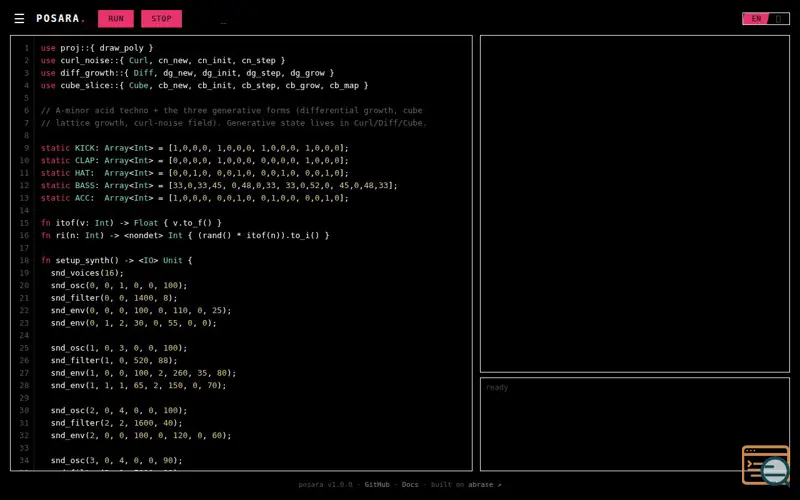Click the code inspector floating icon
Image resolution: width=800 pixels, height=500 pixels.
[x=766, y=465]
